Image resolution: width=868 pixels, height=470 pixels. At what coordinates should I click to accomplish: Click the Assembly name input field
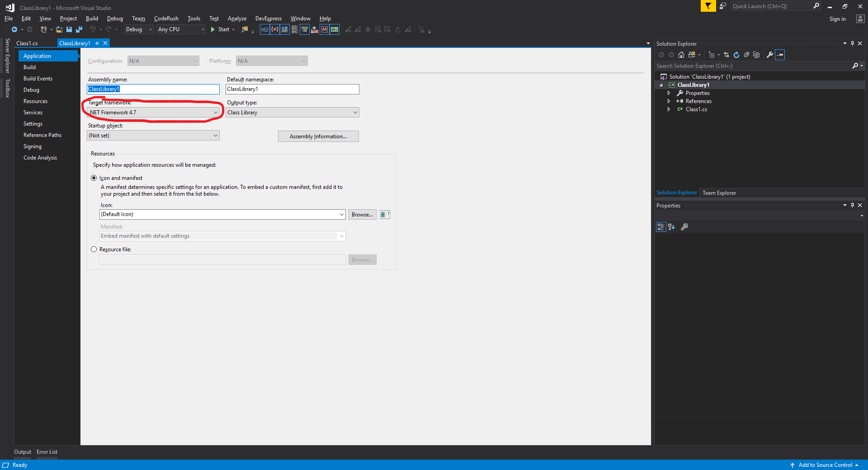[153, 89]
